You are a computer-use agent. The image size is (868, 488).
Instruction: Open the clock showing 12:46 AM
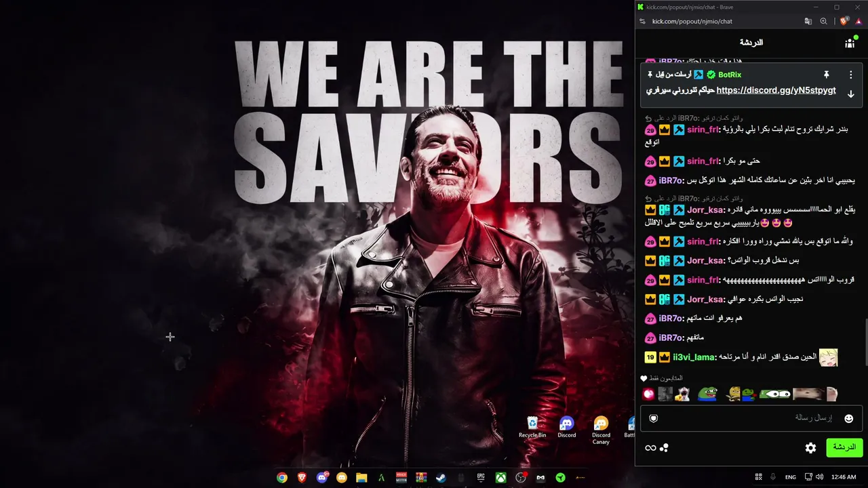(844, 477)
